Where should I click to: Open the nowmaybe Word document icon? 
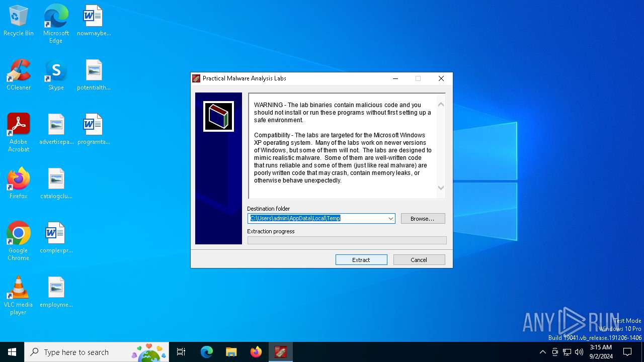click(94, 21)
